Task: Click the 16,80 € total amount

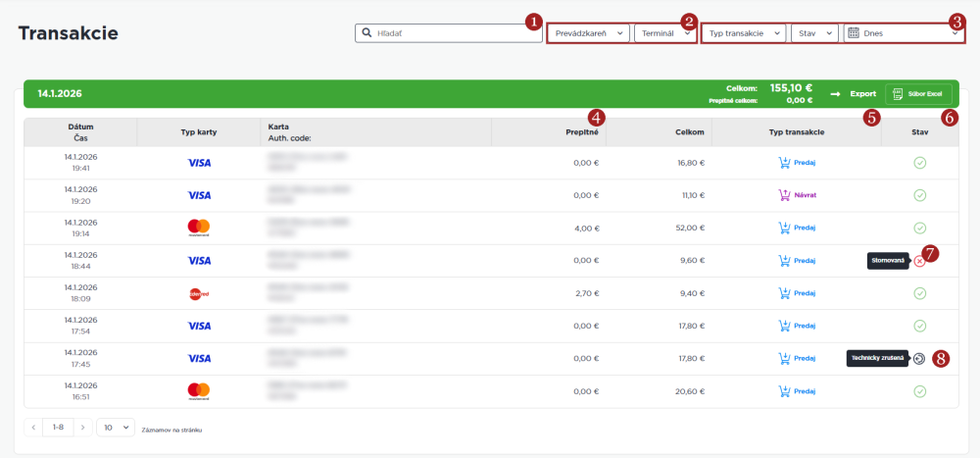Action: click(690, 163)
